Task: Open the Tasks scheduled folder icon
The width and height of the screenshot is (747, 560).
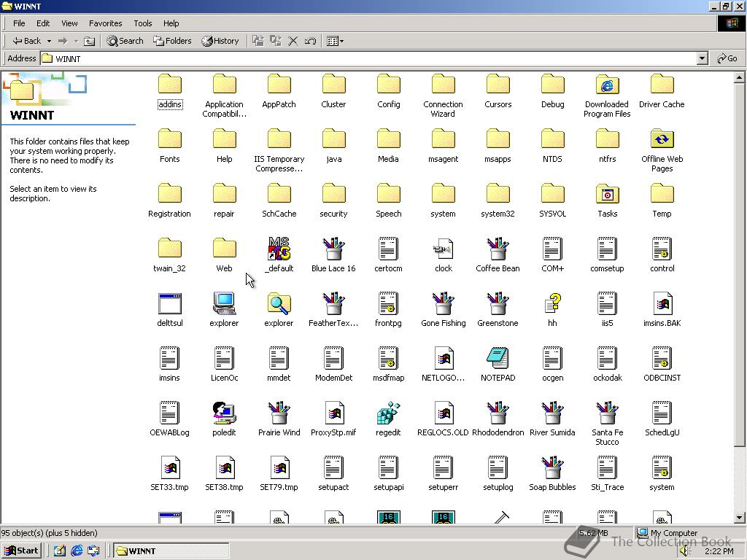Action: 608,194
